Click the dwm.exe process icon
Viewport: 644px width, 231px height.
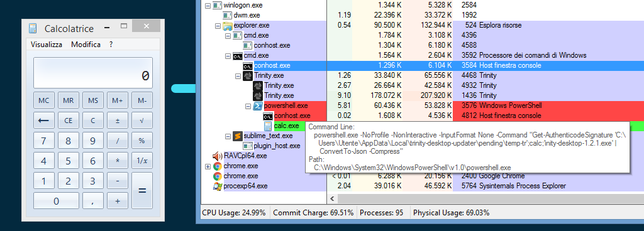pos(228,15)
